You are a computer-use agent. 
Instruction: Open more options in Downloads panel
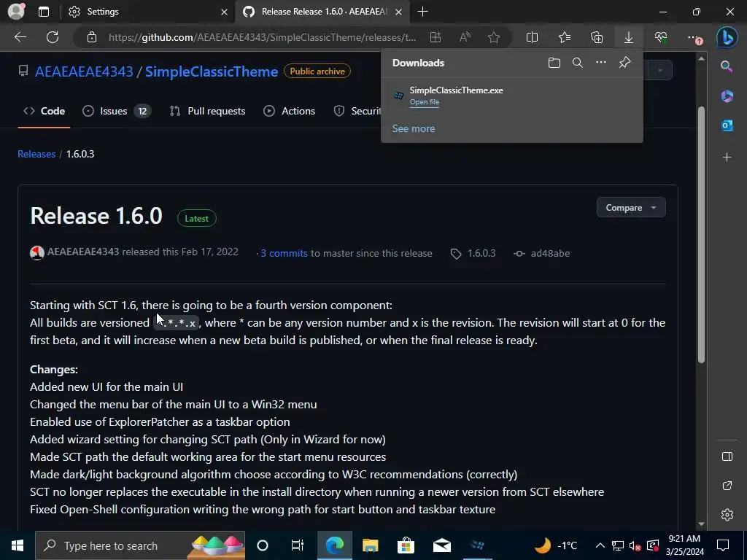click(601, 63)
